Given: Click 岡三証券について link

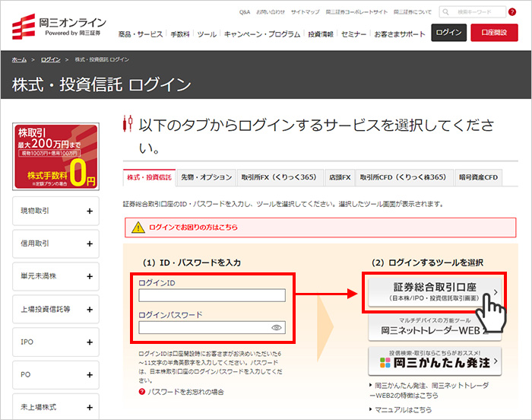Looking at the screenshot, I should click(413, 12).
